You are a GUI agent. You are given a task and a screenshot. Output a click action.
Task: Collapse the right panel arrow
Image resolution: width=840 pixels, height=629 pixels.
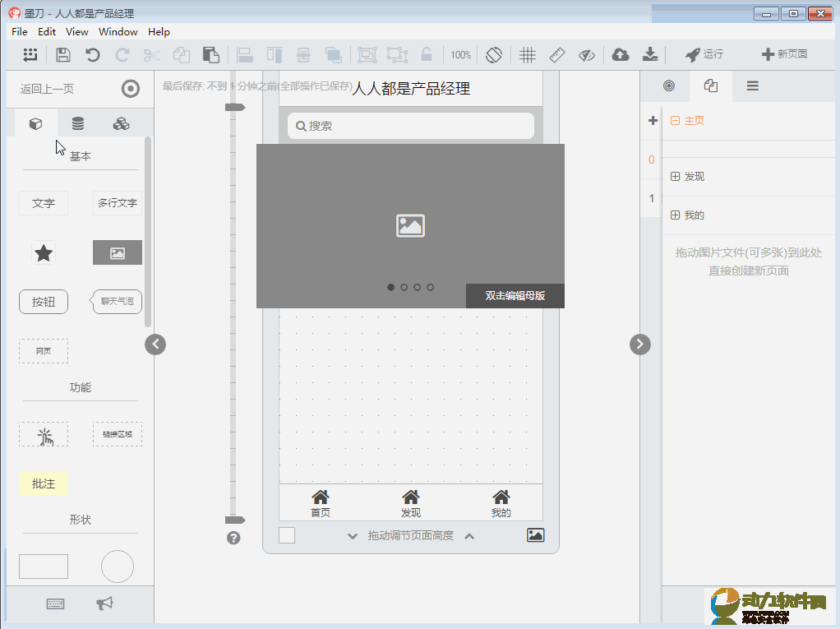pyautogui.click(x=640, y=344)
